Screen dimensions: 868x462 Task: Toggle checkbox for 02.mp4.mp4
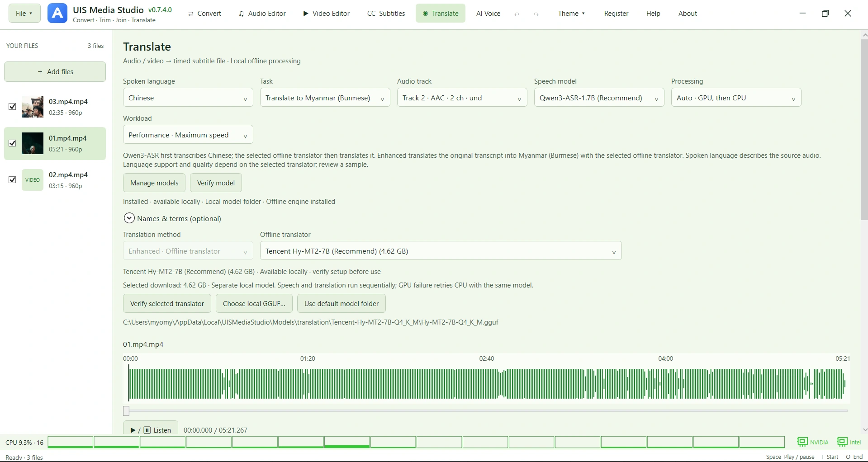(13, 180)
